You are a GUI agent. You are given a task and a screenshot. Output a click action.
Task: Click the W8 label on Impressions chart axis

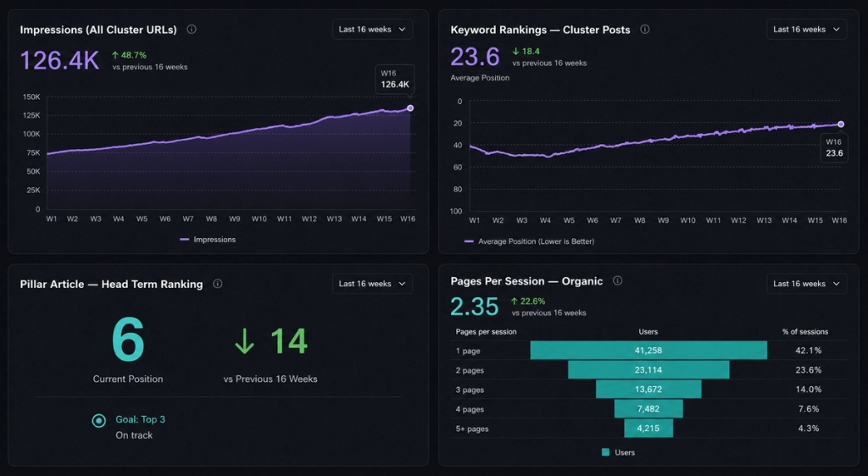pyautogui.click(x=211, y=219)
